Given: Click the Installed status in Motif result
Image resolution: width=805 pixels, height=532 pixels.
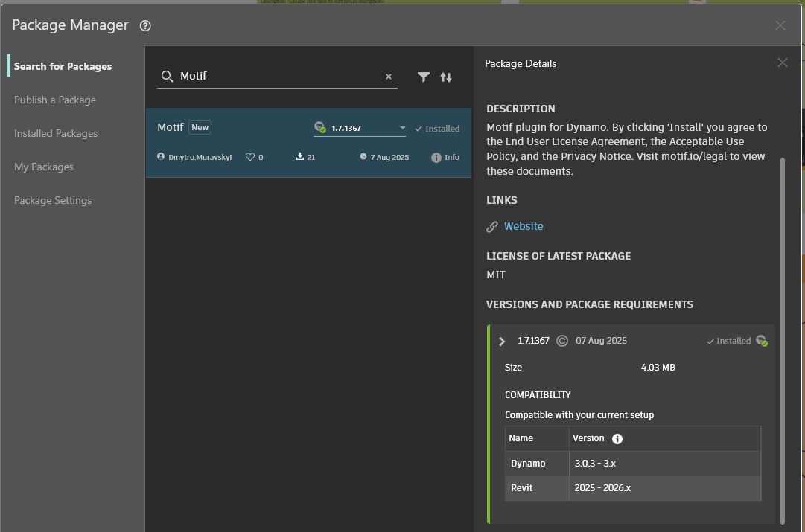Looking at the screenshot, I should [437, 129].
